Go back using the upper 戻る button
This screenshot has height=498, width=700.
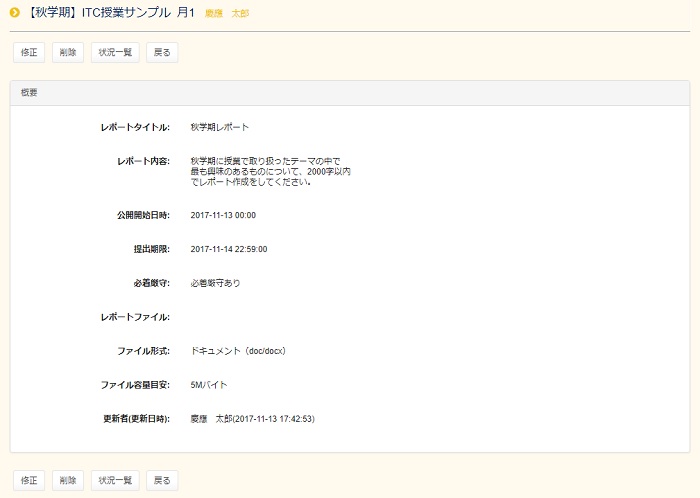tap(162, 52)
